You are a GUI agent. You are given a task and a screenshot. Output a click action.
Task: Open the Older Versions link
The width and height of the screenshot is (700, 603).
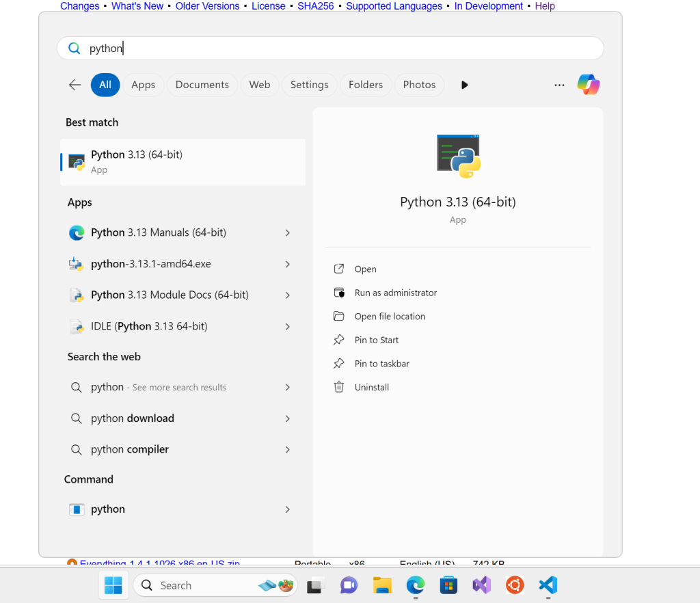click(x=208, y=6)
